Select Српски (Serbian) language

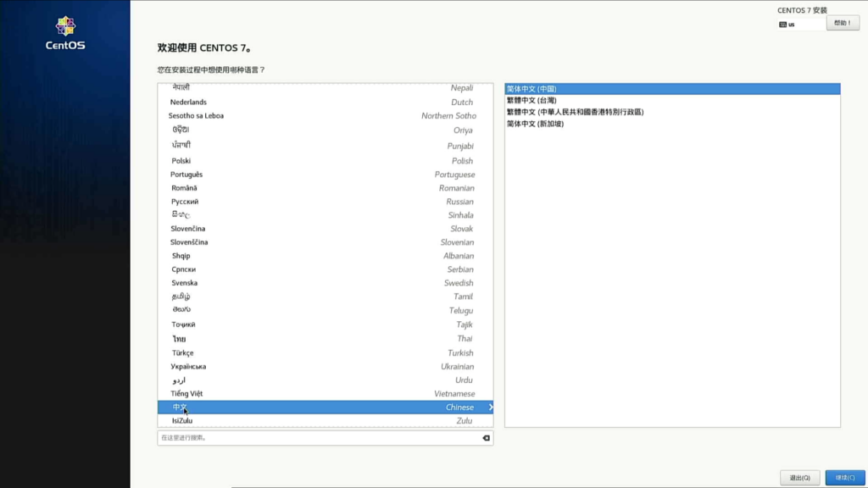click(x=325, y=269)
